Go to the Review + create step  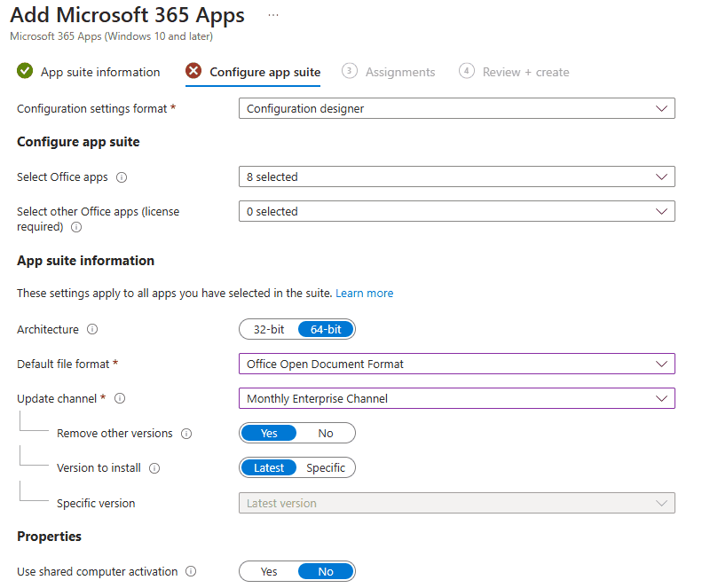tap(525, 72)
